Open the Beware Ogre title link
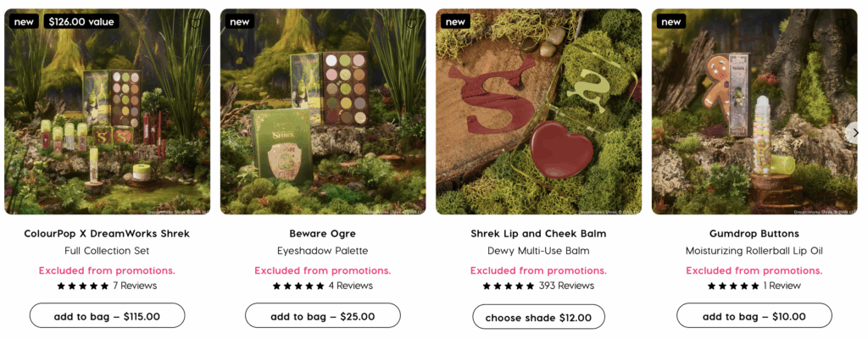Screen dimensions: 868x339 (323, 233)
